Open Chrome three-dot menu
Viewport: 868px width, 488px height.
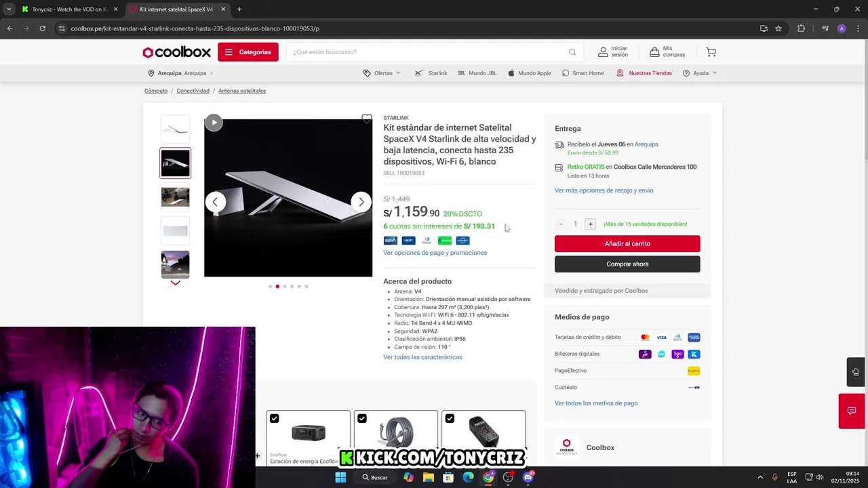(858, 28)
